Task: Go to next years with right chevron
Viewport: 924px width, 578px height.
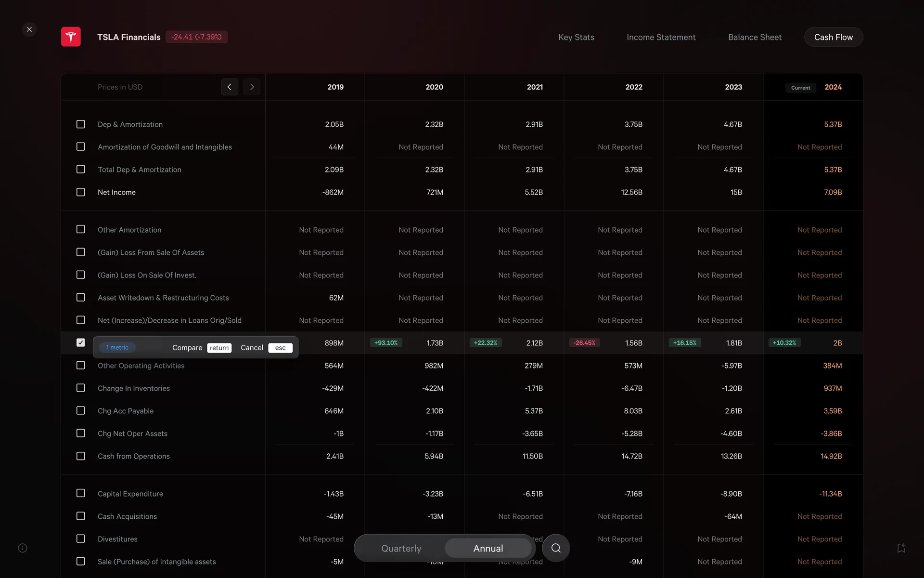Action: pos(252,87)
